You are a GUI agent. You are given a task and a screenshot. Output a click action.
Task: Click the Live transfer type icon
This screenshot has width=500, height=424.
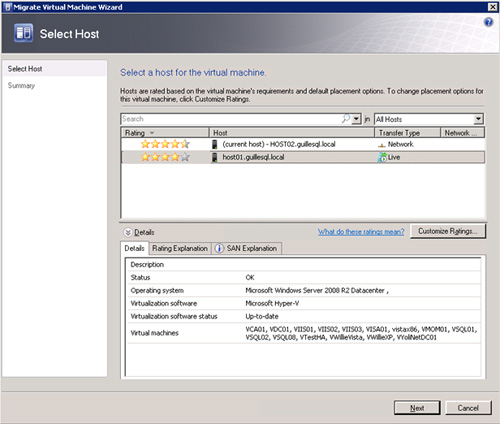click(382, 157)
